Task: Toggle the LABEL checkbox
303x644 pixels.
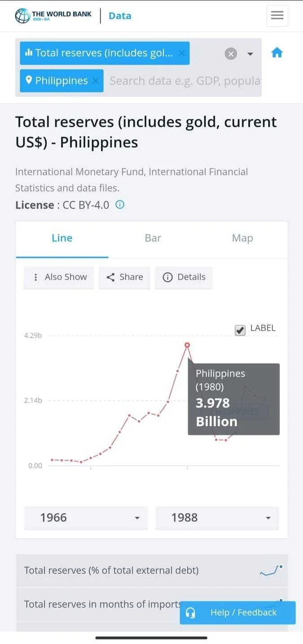Action: (x=240, y=330)
